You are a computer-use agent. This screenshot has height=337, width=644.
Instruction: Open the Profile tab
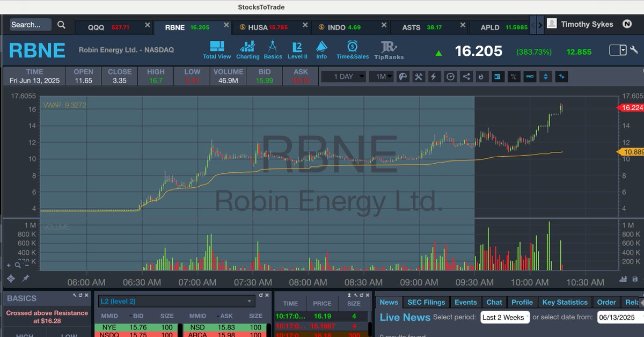coord(522,302)
